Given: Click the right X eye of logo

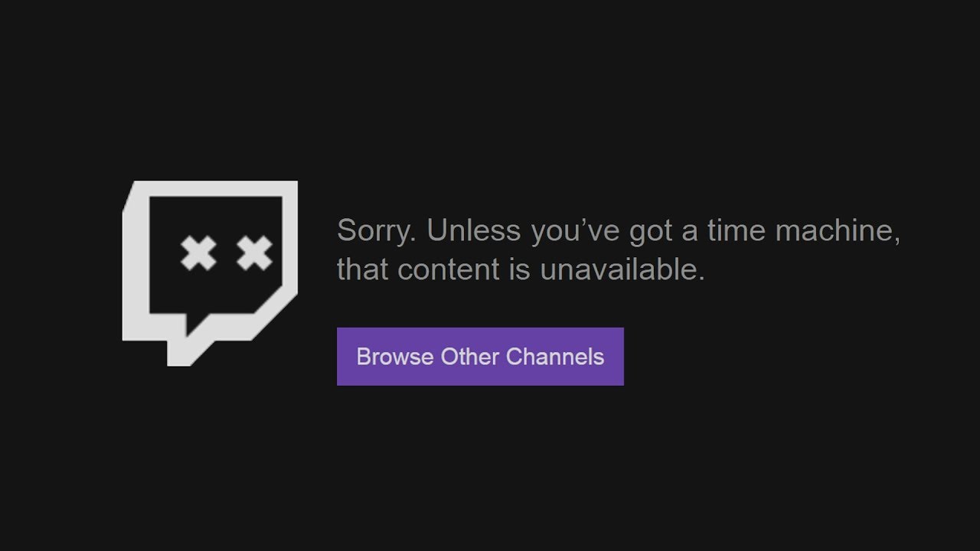Looking at the screenshot, I should pos(254,254).
